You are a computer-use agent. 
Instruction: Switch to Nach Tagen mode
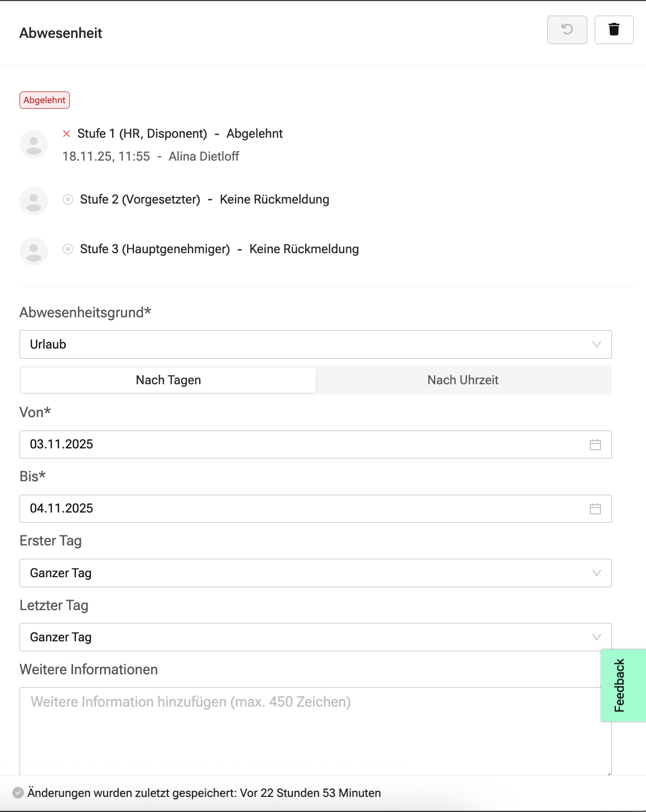click(168, 380)
